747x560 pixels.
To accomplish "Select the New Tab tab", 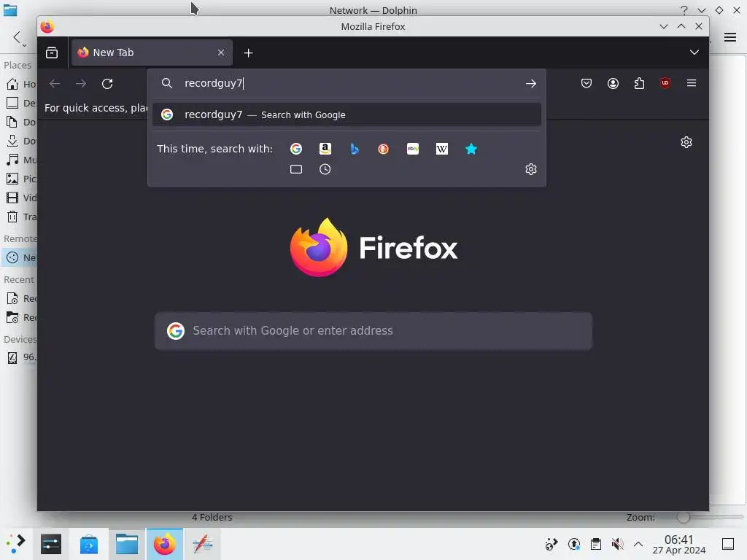I will click(x=152, y=52).
